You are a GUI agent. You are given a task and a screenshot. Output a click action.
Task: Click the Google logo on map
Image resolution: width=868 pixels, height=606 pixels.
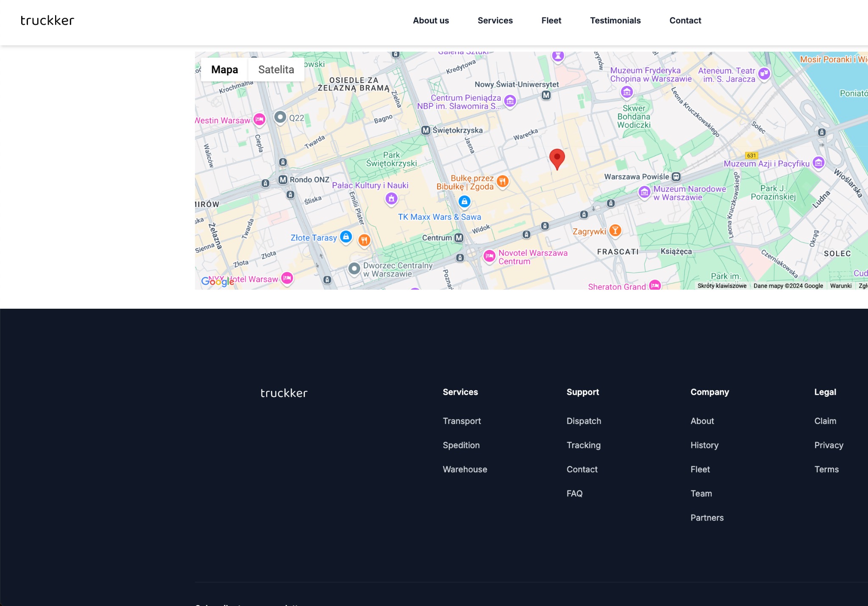[x=217, y=281]
